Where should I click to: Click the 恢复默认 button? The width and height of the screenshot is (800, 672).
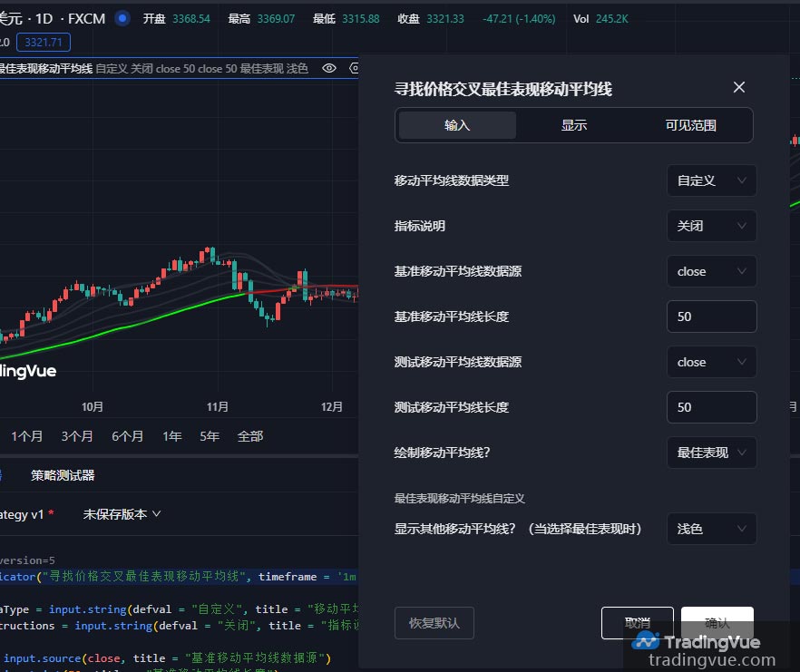click(x=434, y=623)
